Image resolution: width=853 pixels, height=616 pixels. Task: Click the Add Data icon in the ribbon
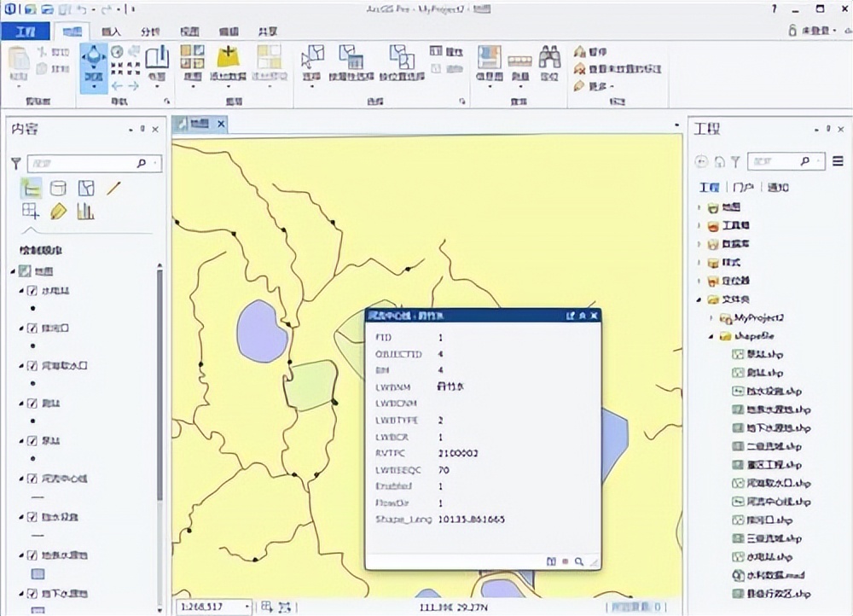[229, 55]
